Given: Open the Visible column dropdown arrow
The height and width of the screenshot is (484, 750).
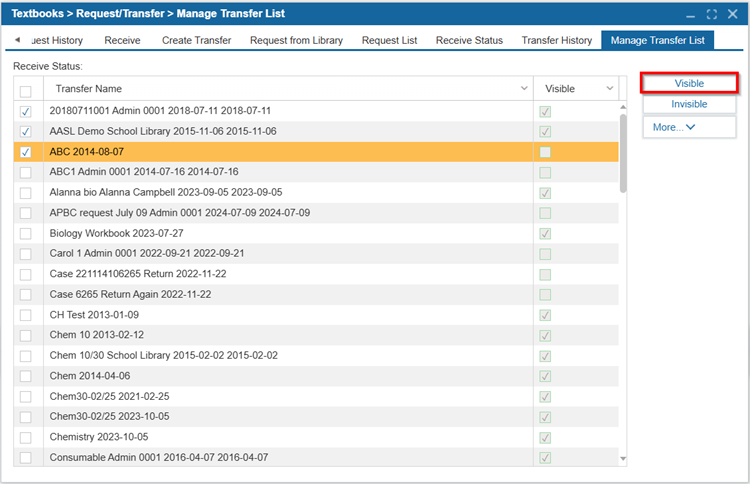Looking at the screenshot, I should click(609, 88).
